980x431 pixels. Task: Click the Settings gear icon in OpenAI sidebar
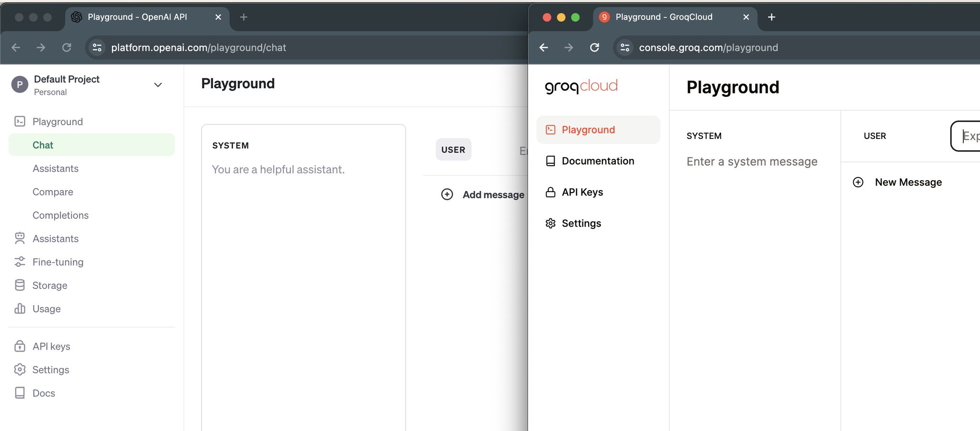click(20, 370)
